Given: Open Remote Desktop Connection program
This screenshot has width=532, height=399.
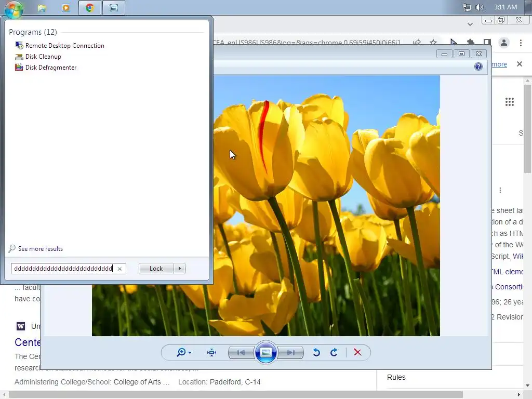Looking at the screenshot, I should tap(60, 46).
